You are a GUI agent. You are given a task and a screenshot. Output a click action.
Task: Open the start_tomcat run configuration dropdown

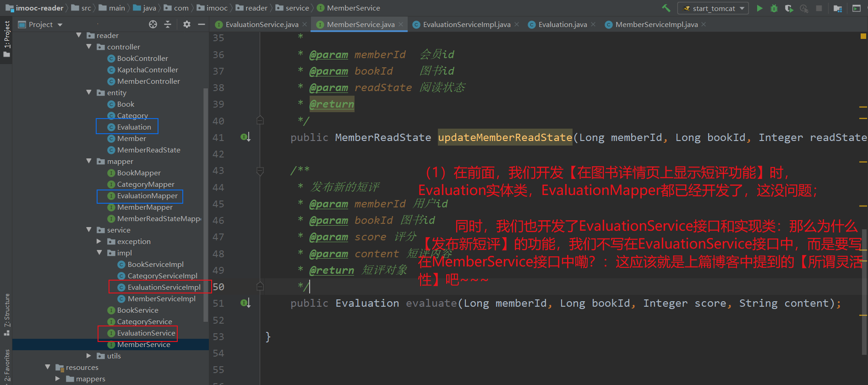(x=713, y=8)
